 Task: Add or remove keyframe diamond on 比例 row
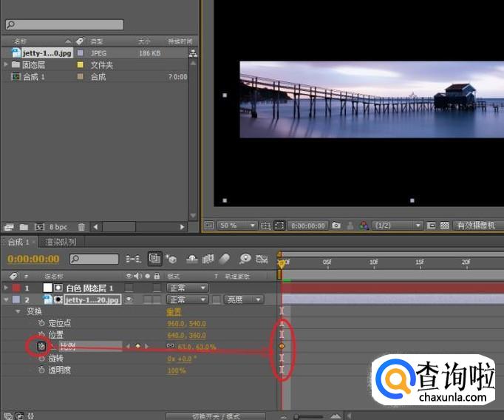(x=137, y=346)
